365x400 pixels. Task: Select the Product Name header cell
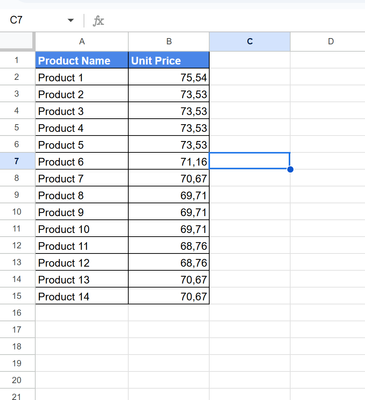[x=82, y=60]
